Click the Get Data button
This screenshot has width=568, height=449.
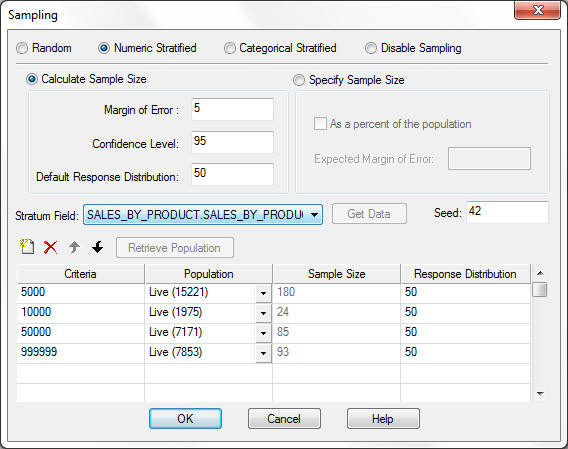click(369, 214)
